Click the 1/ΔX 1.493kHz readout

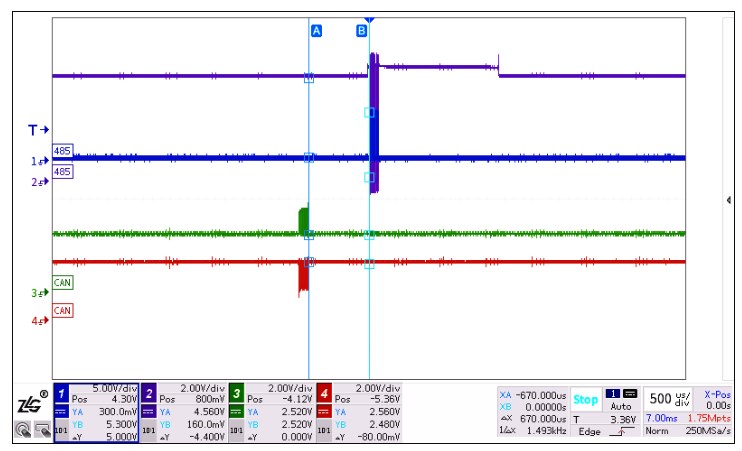pyautogui.click(x=533, y=431)
